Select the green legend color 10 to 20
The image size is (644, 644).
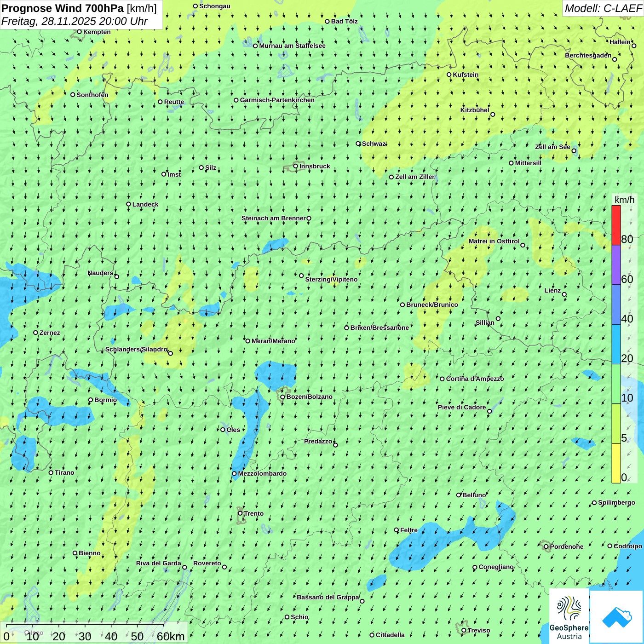click(x=616, y=384)
